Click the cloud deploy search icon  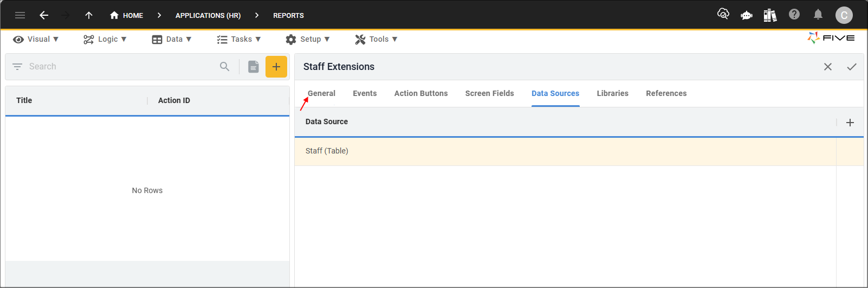tap(723, 14)
